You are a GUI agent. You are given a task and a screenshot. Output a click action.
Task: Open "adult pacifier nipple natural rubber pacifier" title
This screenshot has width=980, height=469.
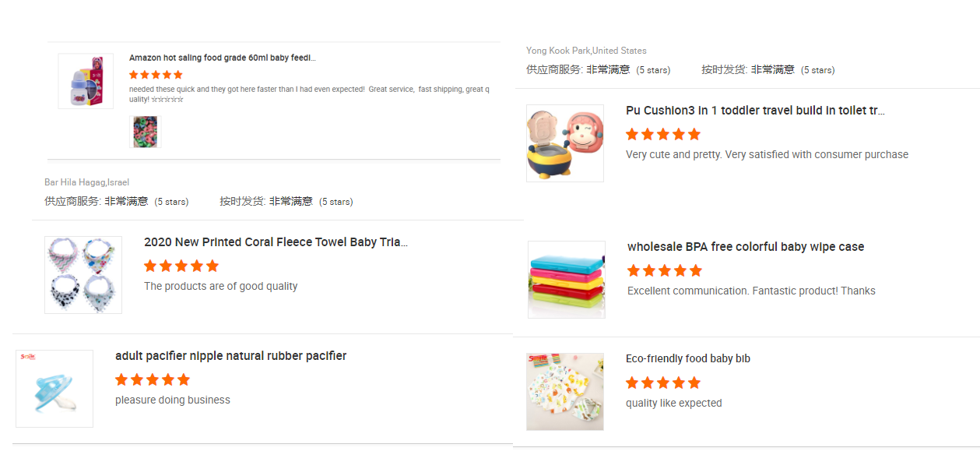coord(230,356)
